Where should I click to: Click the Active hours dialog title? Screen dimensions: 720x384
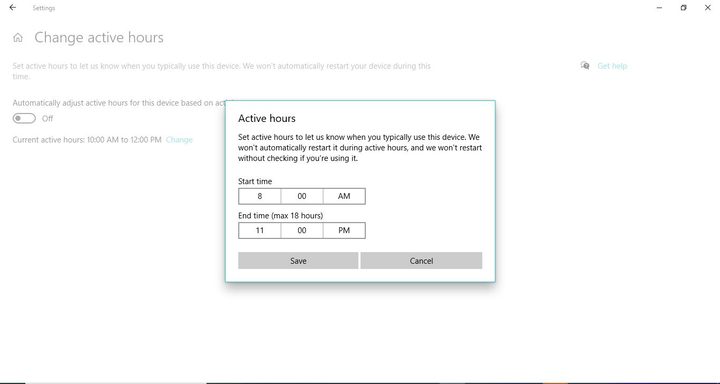(x=267, y=119)
